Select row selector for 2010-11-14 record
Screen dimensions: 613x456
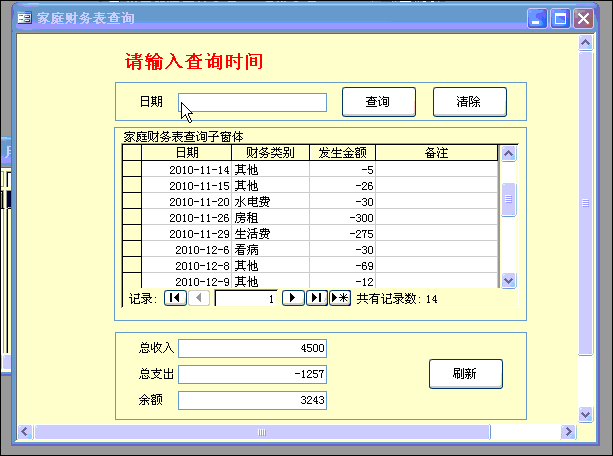pyautogui.click(x=132, y=169)
